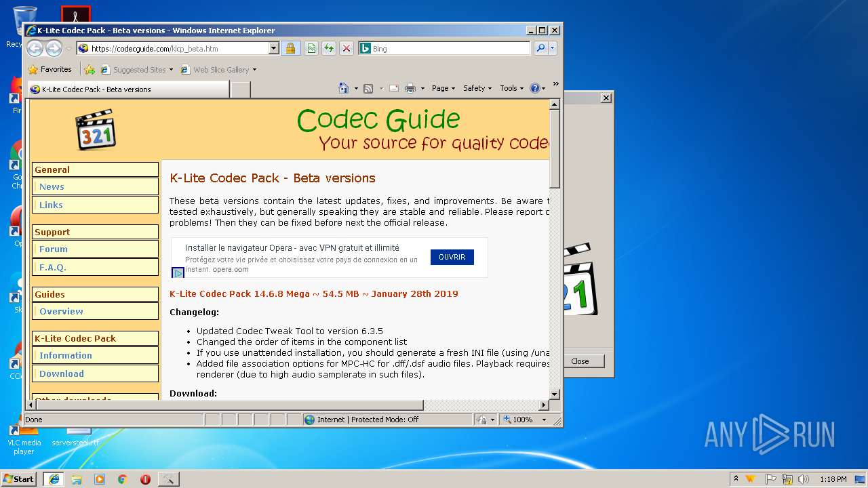This screenshot has height=488, width=868.
Task: Click the Opera ad info badge icon
Action: tap(178, 272)
